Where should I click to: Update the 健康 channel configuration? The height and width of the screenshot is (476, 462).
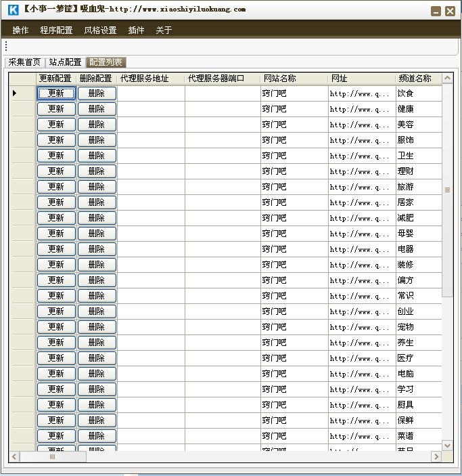56,109
